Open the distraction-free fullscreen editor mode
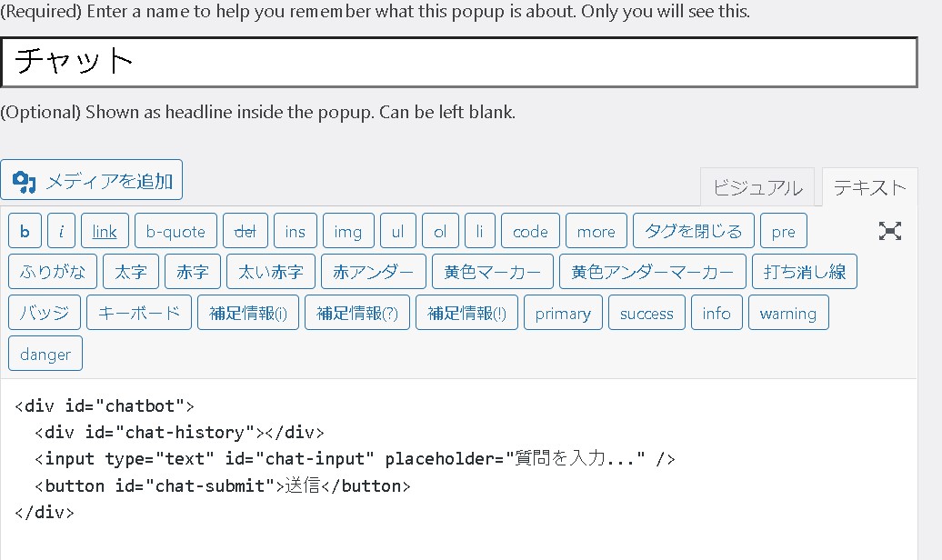This screenshot has width=942, height=560. [890, 231]
